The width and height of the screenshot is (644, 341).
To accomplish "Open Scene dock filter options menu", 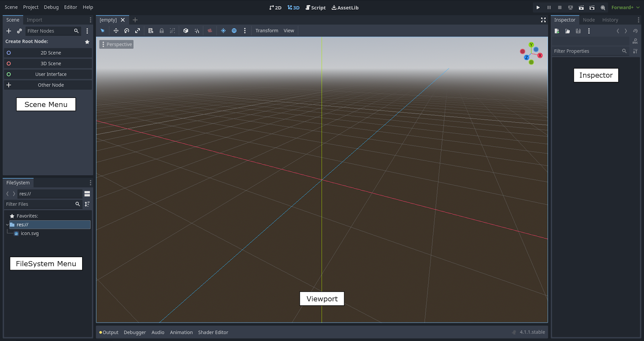I will 87,31.
